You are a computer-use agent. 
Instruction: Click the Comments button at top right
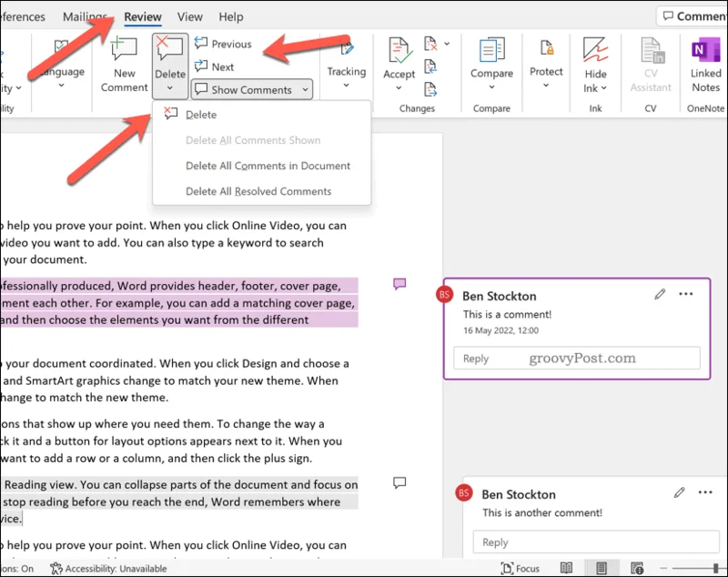[x=693, y=16]
